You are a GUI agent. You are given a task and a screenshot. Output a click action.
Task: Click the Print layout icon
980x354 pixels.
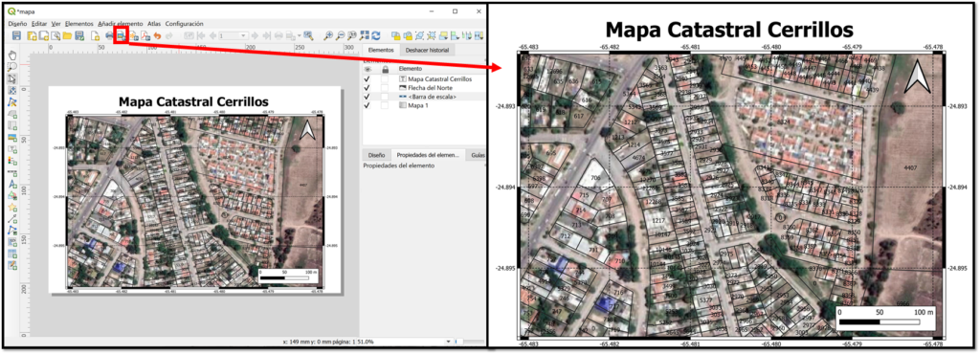click(109, 35)
